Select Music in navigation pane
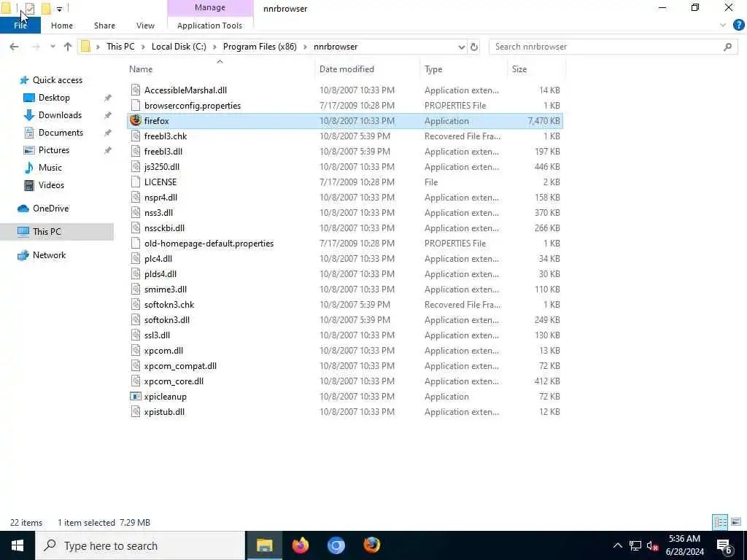Screen dimensions: 747x560 click(x=50, y=168)
